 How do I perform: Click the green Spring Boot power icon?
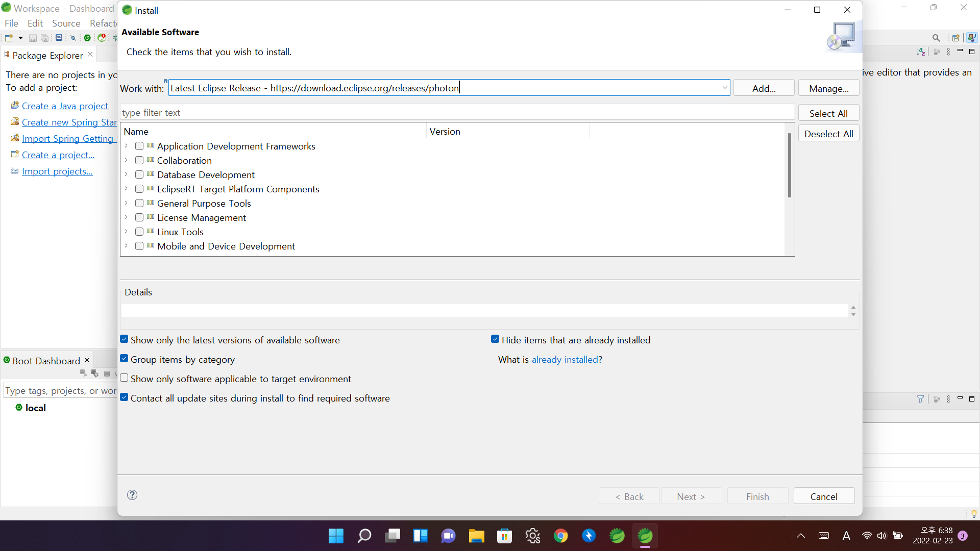tap(87, 38)
